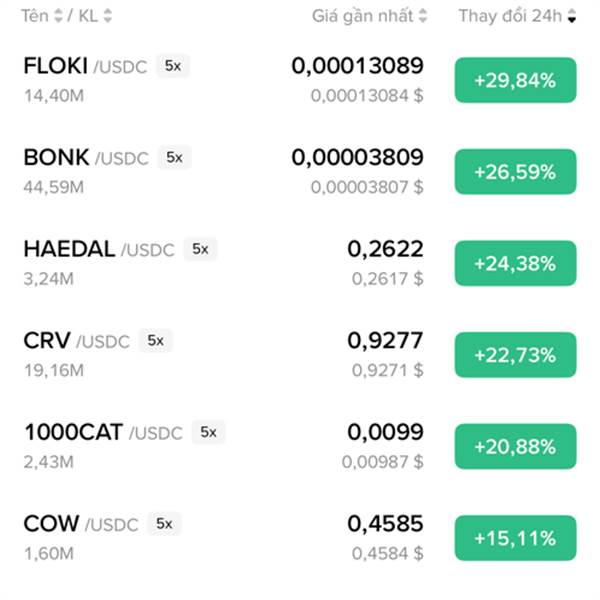The height and width of the screenshot is (600, 600).
Task: Open the Thay đổi 24h header
Action: [510, 16]
